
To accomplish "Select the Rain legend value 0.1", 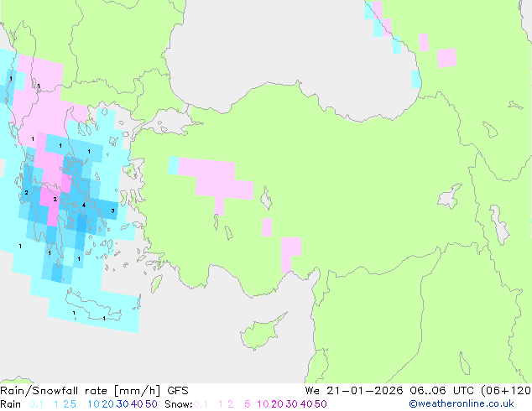I will click(36, 404).
